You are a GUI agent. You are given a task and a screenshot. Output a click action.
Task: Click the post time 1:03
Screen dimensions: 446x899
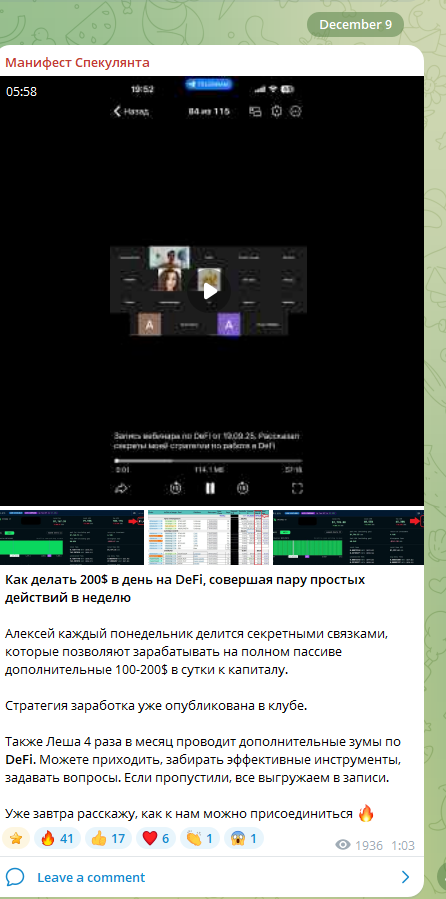403,845
